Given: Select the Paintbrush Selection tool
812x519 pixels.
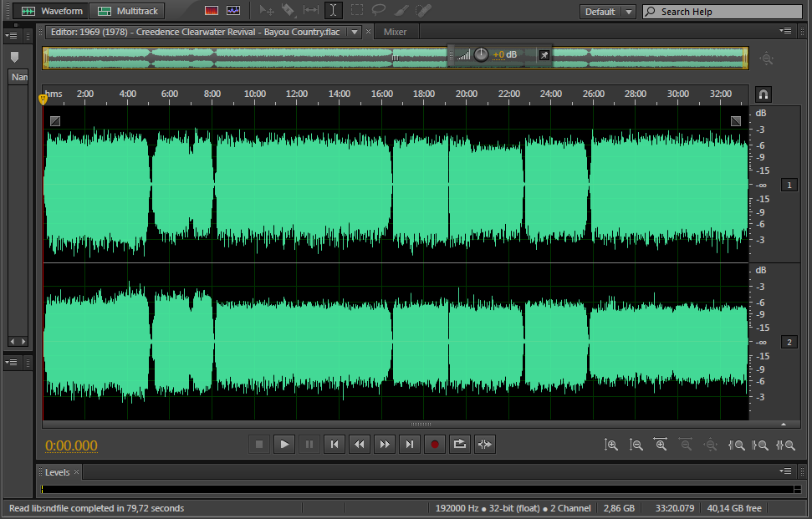Looking at the screenshot, I should [401, 10].
